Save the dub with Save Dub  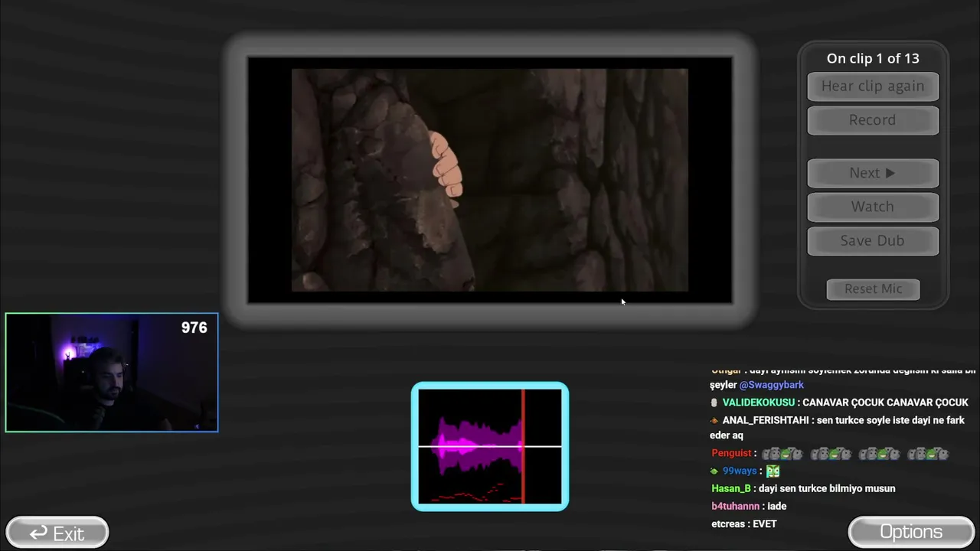(873, 240)
